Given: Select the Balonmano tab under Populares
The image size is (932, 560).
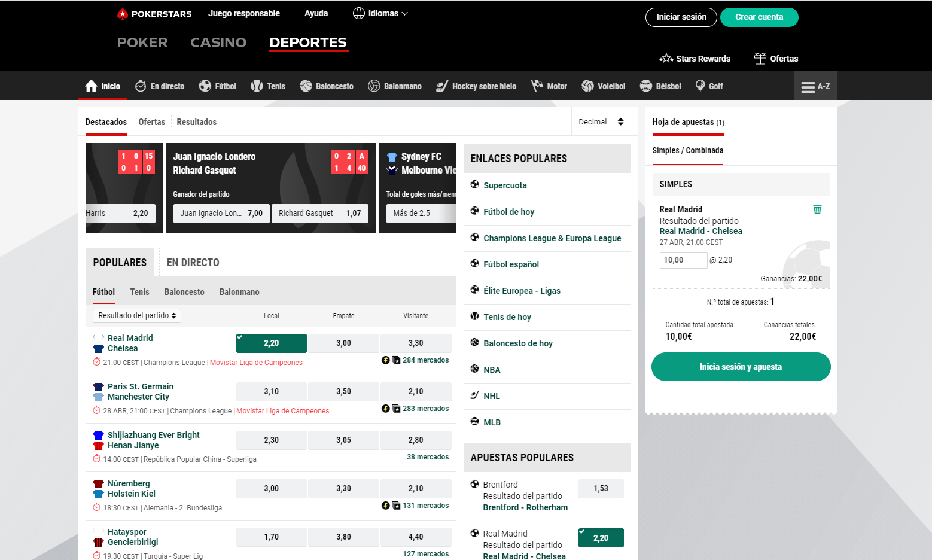Looking at the screenshot, I should 239,292.
